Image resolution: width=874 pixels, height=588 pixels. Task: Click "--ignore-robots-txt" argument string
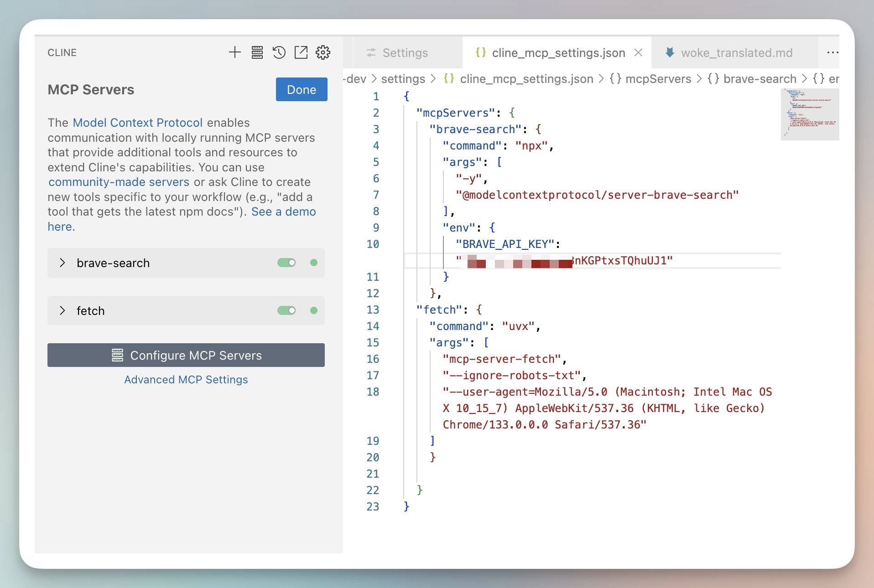point(512,376)
